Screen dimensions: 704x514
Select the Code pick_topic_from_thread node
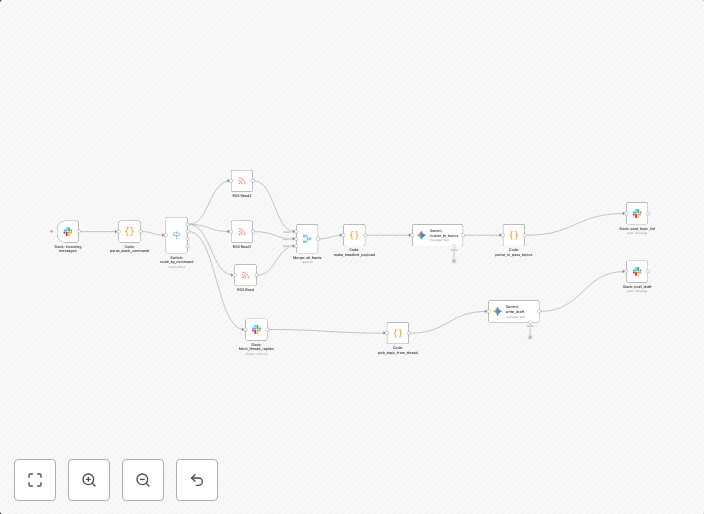point(398,333)
